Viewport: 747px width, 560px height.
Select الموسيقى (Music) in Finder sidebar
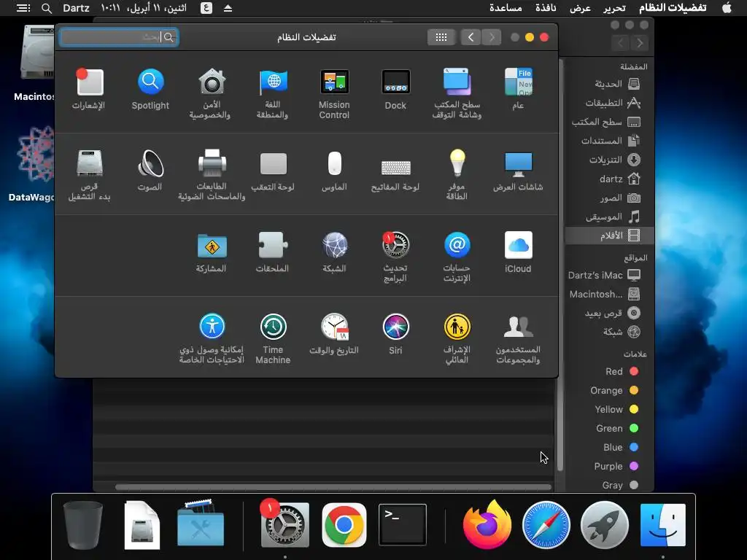coord(608,217)
